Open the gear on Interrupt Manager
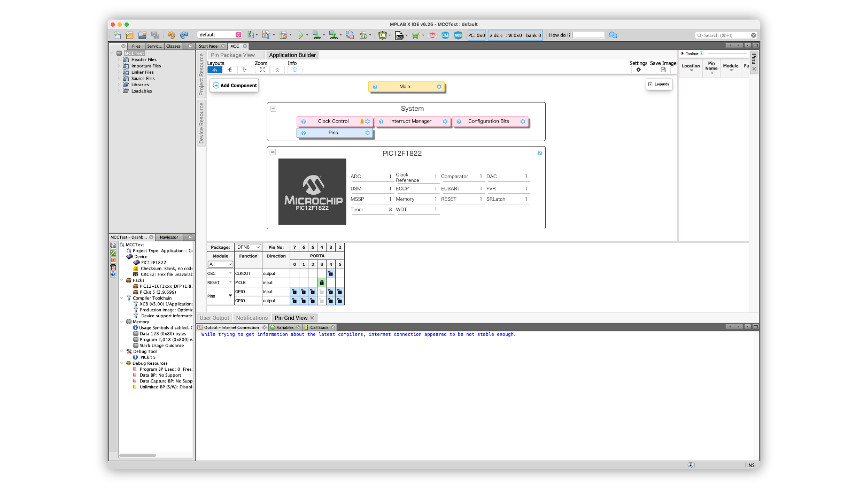868x489 pixels. point(445,121)
